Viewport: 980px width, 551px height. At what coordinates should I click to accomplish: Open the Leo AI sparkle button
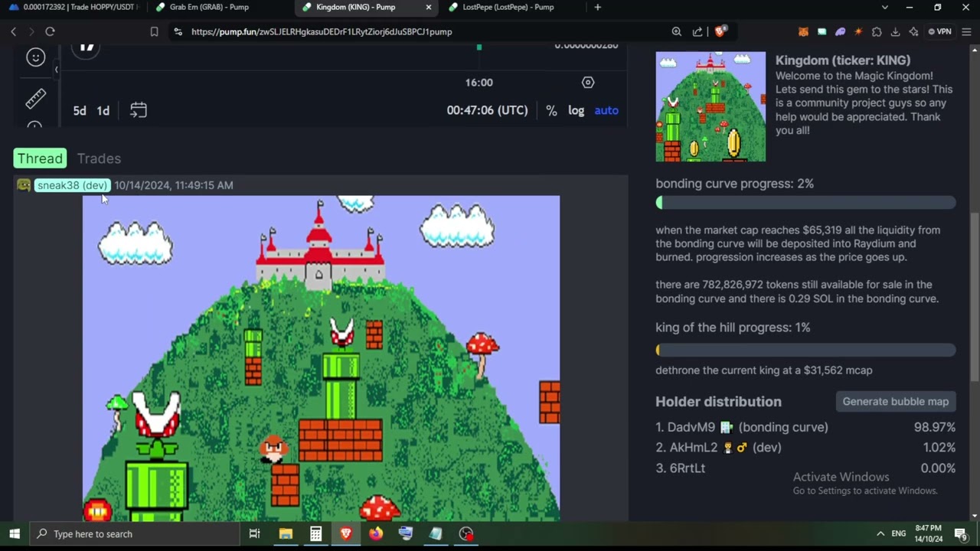coord(913,31)
